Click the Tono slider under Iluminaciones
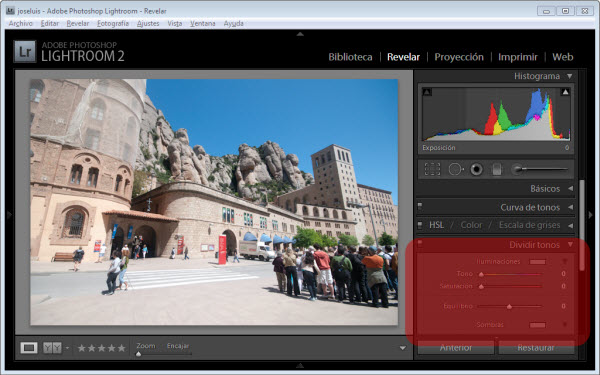The width and height of the screenshot is (600, 375). [511, 274]
